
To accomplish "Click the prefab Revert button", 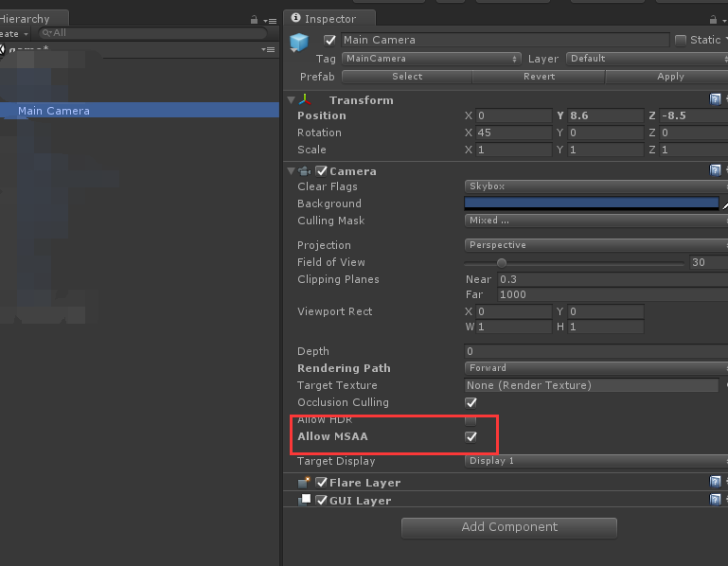I will click(539, 77).
